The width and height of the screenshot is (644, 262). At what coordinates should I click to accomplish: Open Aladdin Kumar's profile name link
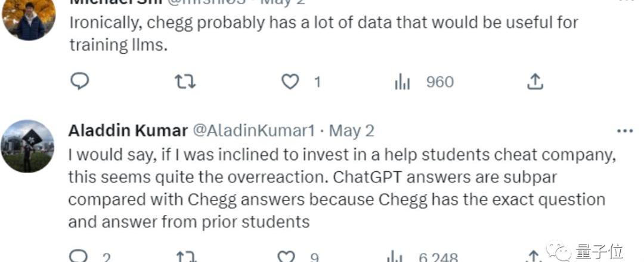pos(128,131)
